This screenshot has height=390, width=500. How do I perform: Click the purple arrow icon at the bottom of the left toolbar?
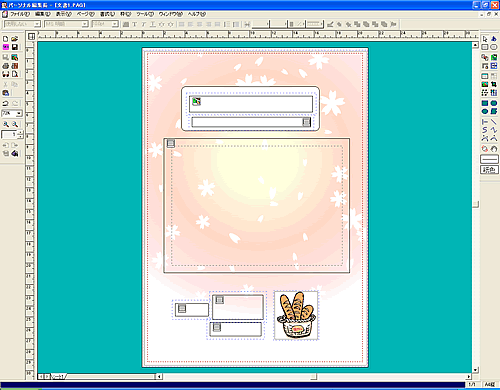click(x=14, y=153)
